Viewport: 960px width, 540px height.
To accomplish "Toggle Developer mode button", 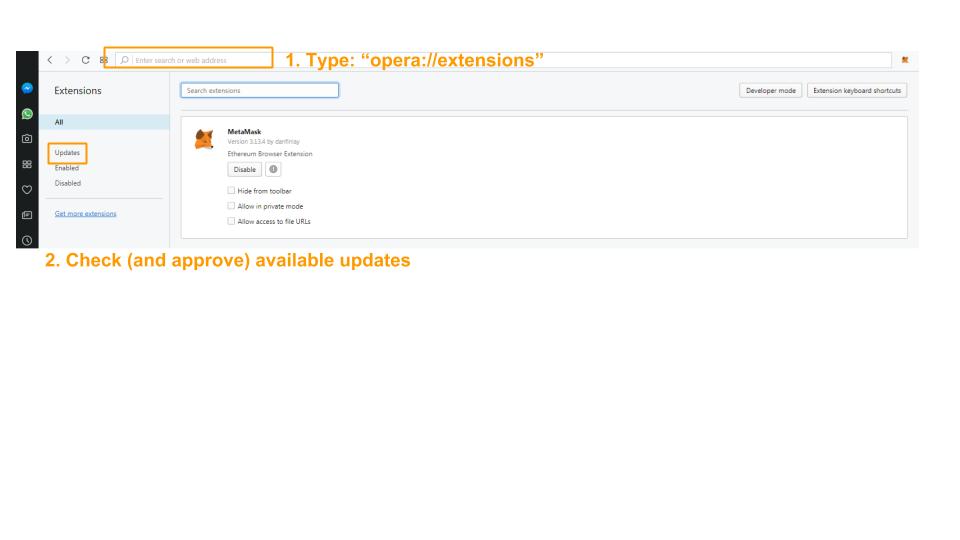I will point(770,91).
